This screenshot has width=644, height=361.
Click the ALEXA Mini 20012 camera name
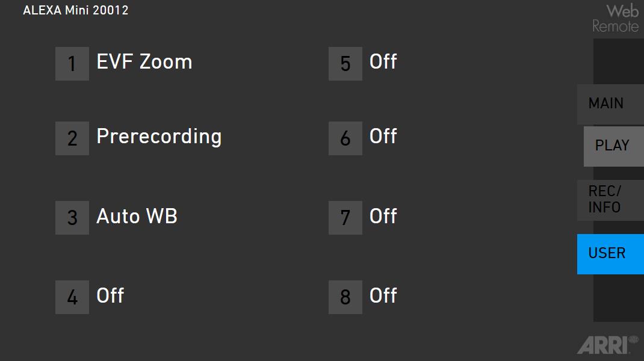pos(76,10)
